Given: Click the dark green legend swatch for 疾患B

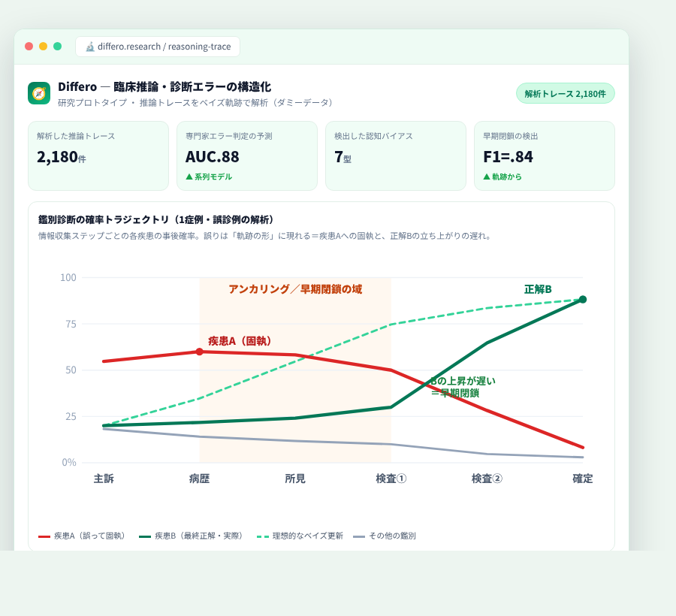Looking at the screenshot, I should (x=145, y=536).
